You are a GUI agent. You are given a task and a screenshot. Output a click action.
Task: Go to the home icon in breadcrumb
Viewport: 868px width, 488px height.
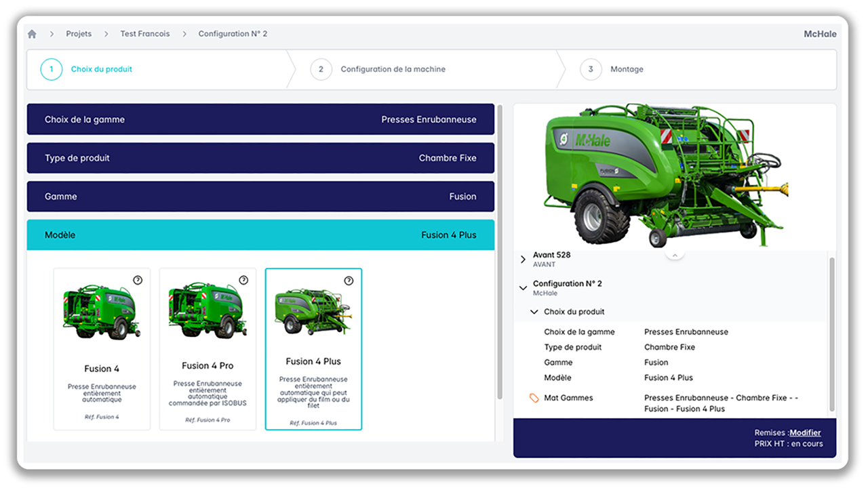tap(32, 34)
